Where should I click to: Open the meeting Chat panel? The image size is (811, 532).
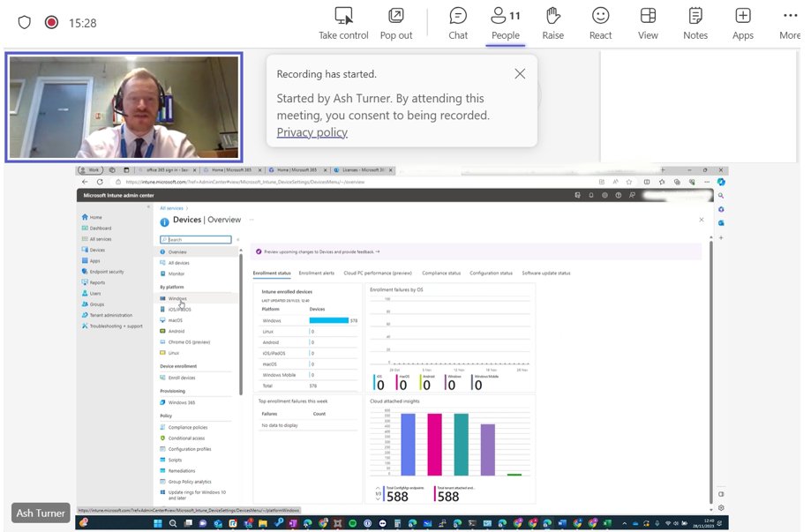point(458,24)
